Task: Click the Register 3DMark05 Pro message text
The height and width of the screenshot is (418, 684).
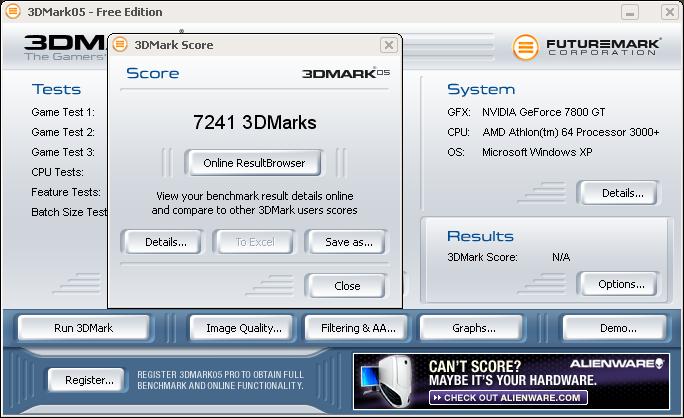Action: pos(220,380)
